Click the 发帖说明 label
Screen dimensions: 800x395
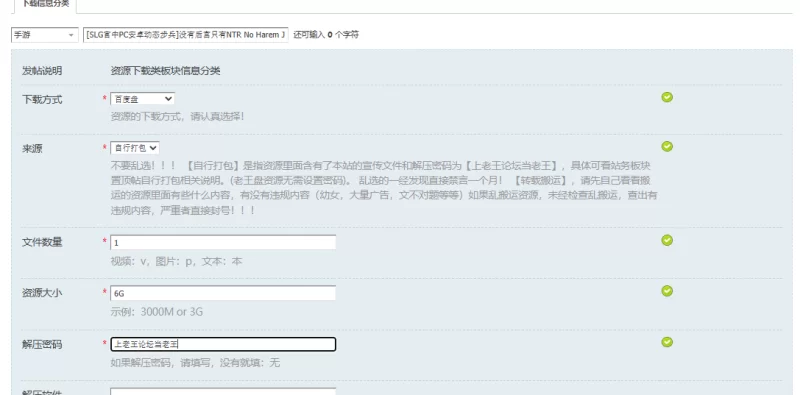(42, 71)
